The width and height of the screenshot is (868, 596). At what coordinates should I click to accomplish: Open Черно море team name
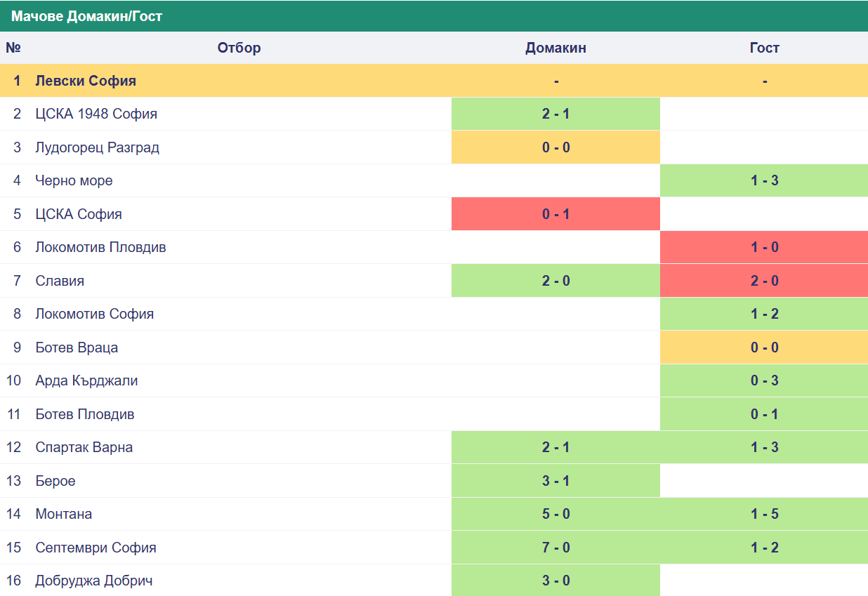[x=74, y=180]
